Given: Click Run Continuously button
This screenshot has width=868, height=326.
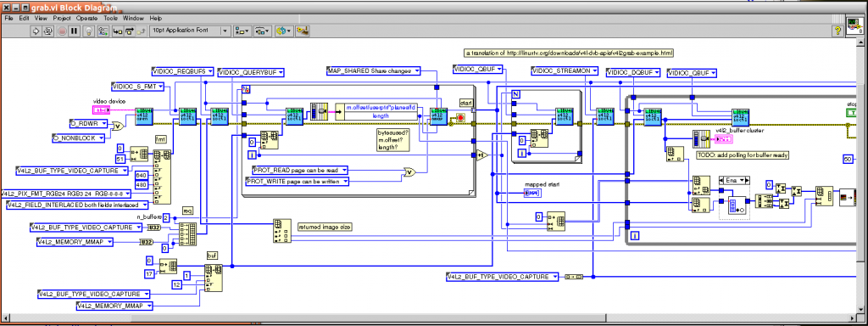Looking at the screenshot, I should point(48,31).
